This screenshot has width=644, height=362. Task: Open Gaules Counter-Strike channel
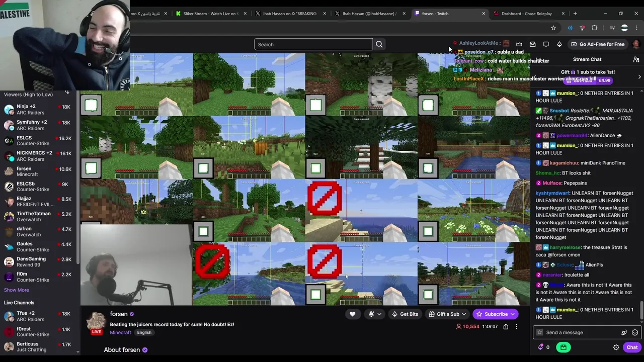[38, 247]
